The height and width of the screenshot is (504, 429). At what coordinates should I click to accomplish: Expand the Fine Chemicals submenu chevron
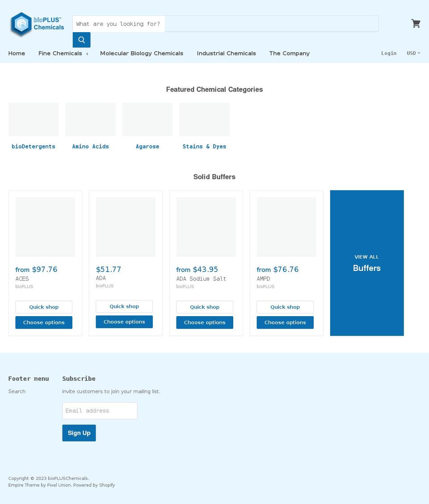click(87, 54)
